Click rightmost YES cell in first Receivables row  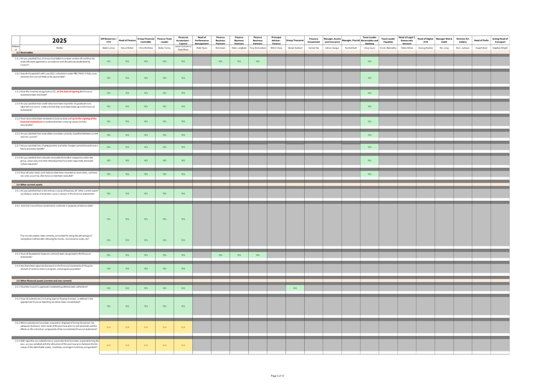tap(369, 61)
